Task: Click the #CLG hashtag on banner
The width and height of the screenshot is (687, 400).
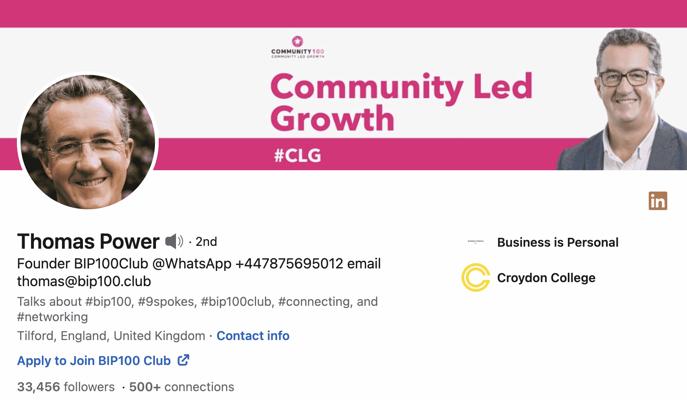Action: click(x=297, y=155)
